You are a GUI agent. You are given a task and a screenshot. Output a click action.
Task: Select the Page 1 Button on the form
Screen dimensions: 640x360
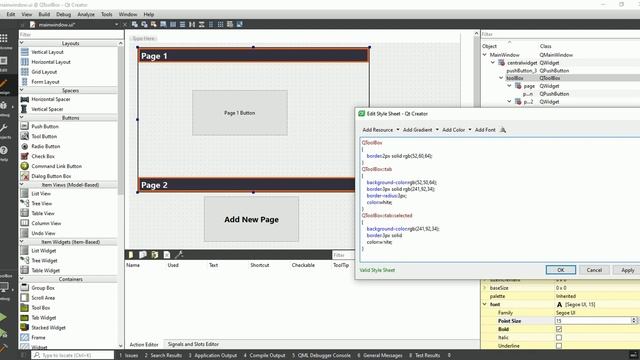click(240, 113)
